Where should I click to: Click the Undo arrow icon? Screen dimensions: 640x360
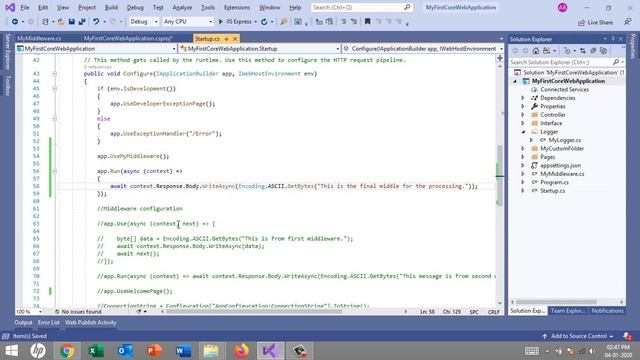click(x=96, y=22)
